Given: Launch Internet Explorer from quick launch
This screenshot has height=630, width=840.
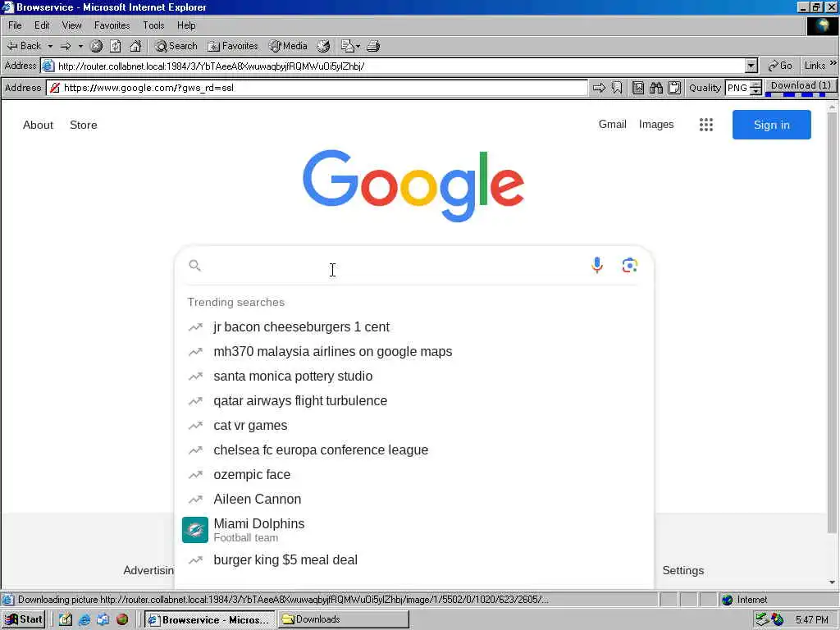Looking at the screenshot, I should pos(84,620).
